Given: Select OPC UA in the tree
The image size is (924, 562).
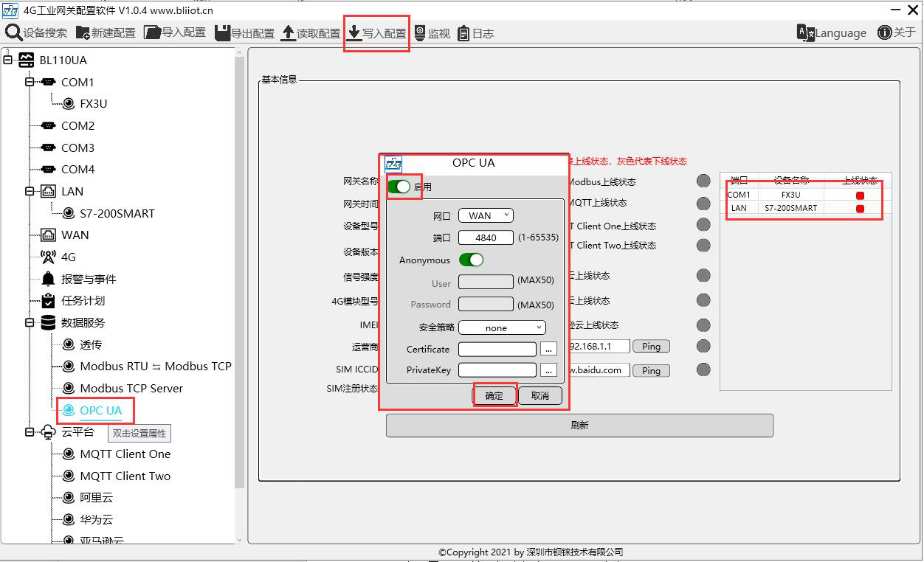Looking at the screenshot, I should [100, 410].
